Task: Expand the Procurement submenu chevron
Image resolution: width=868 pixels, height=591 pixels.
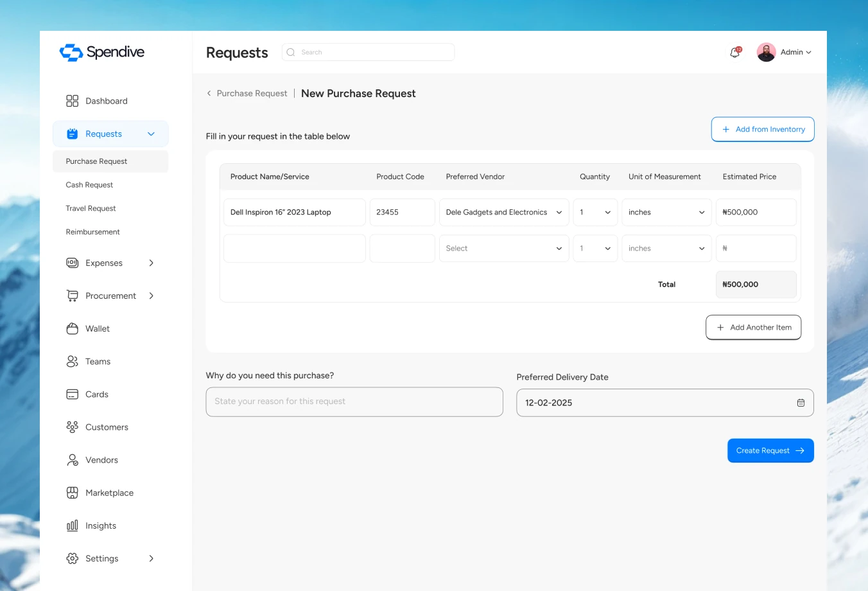Action: pyautogui.click(x=152, y=295)
